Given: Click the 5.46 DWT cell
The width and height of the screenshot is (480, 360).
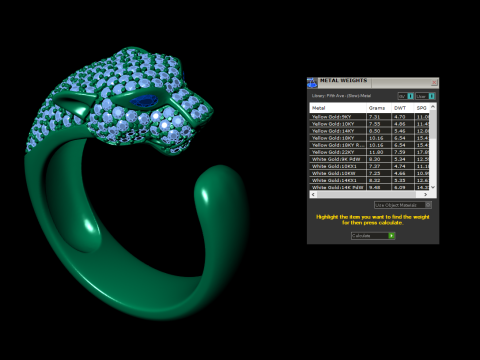Looking at the screenshot, I should click(403, 131).
